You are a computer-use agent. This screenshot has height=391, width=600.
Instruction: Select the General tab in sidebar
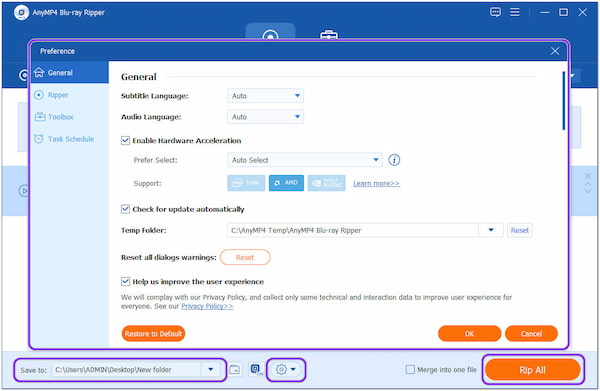tap(70, 72)
